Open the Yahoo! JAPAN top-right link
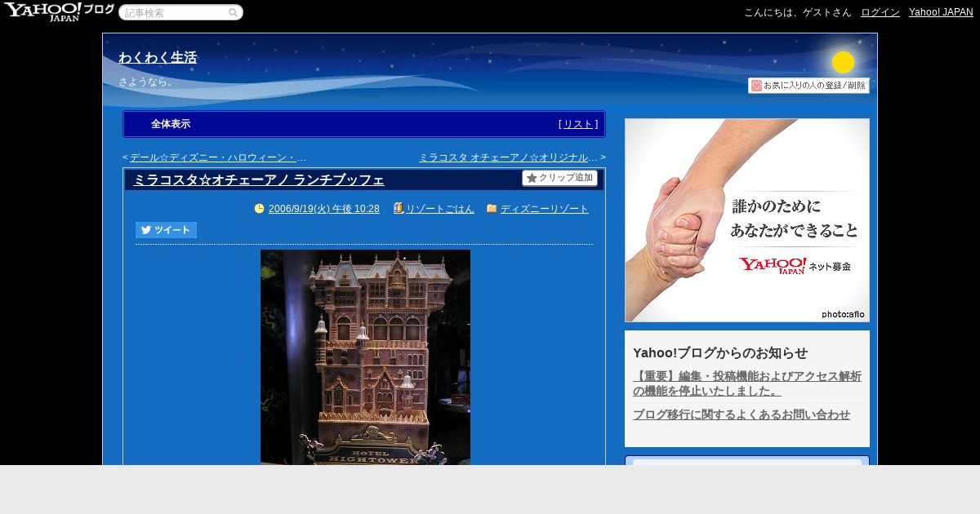980x514 pixels. pos(941,12)
